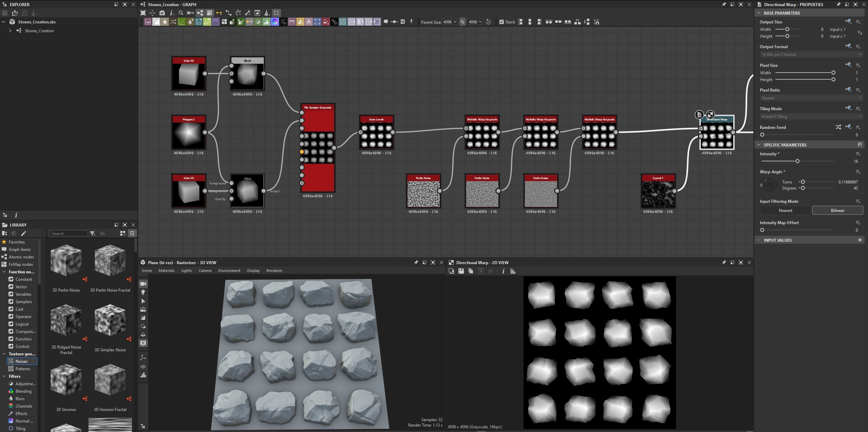Click the library Search field
This screenshot has height=432, width=868.
coord(68,233)
